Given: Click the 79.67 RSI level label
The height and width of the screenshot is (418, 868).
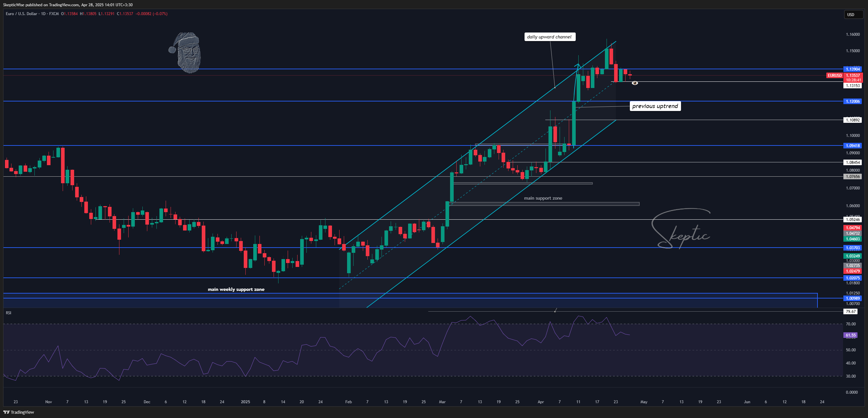Looking at the screenshot, I should click(851, 311).
